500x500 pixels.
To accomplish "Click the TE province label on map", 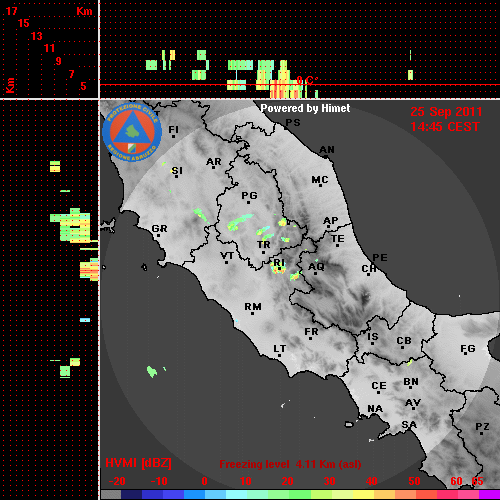I will [x=338, y=239].
